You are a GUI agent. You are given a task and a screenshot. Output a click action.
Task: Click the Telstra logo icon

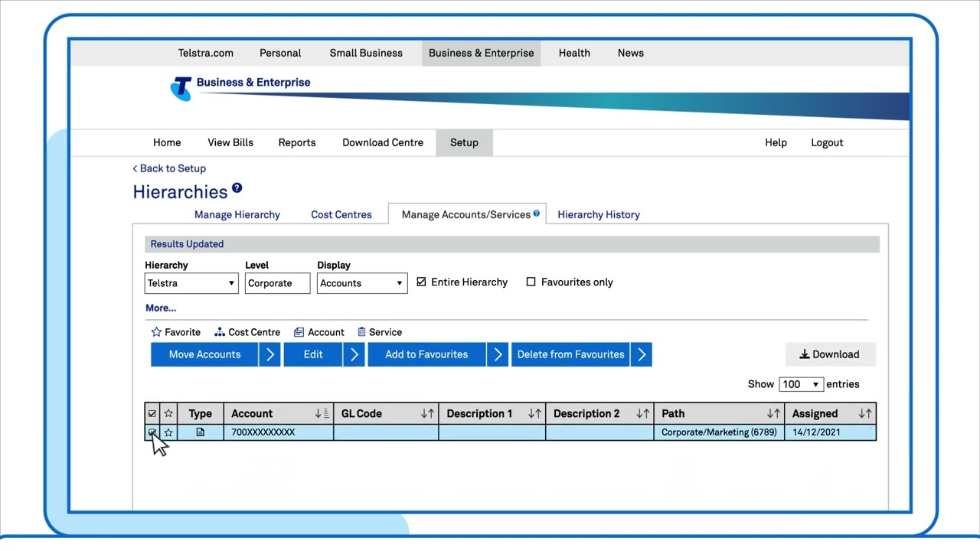pos(181,87)
